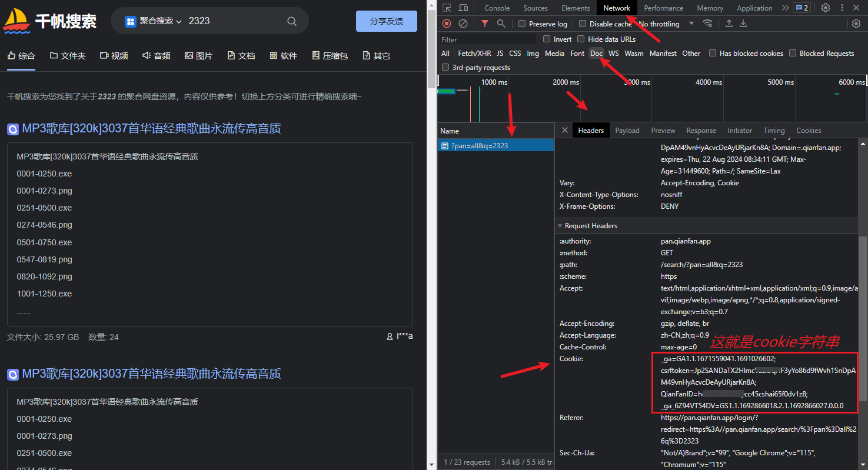
Task: Filter requests by CSS type
Action: [x=515, y=53]
